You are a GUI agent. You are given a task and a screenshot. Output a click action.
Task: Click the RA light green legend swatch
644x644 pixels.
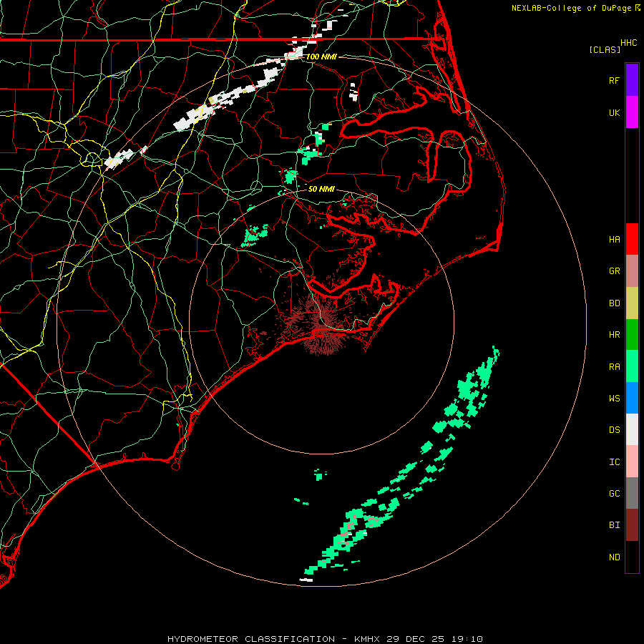632,366
